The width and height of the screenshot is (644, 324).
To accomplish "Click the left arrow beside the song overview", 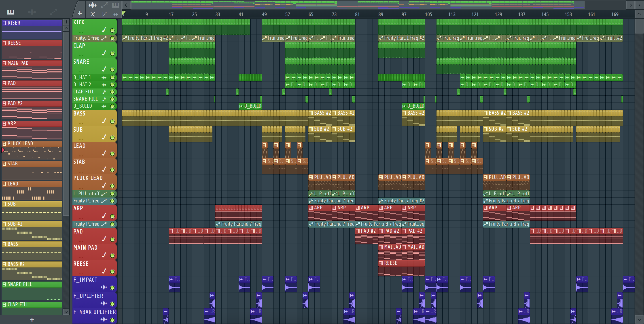I will pos(126,5).
